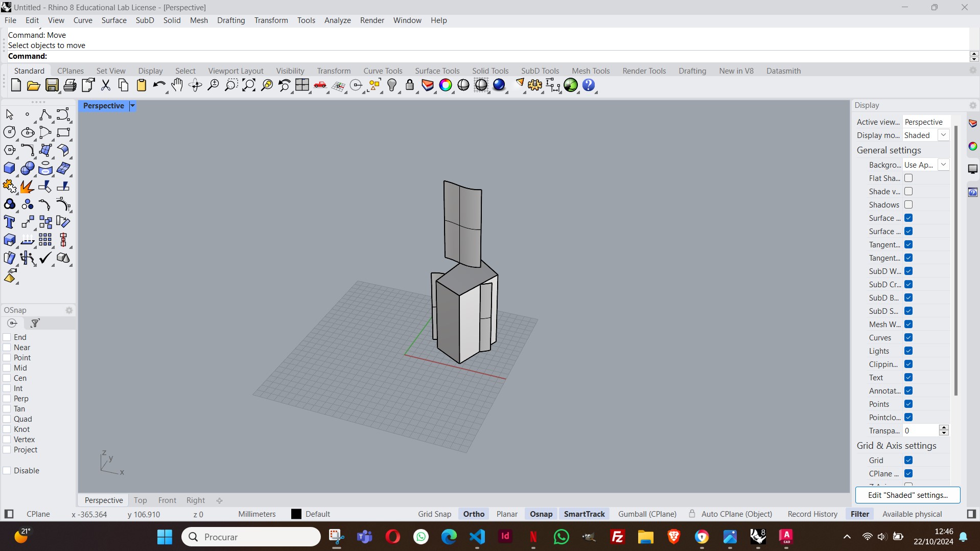Viewport: 980px width, 551px height.
Task: Click the gear Options icon
Action: click(535, 85)
